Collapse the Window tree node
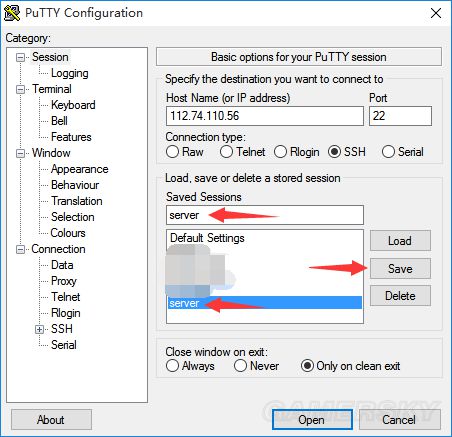452x437 pixels. 21,153
